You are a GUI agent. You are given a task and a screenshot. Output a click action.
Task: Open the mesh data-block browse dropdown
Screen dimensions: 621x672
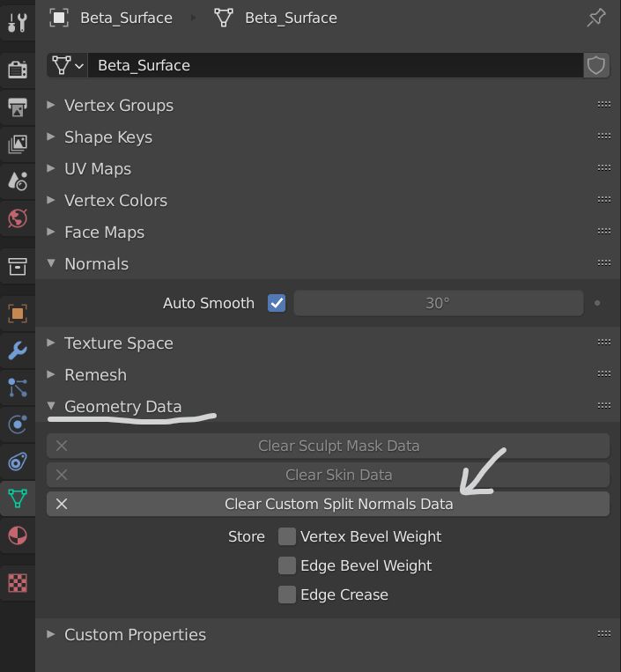[68, 65]
